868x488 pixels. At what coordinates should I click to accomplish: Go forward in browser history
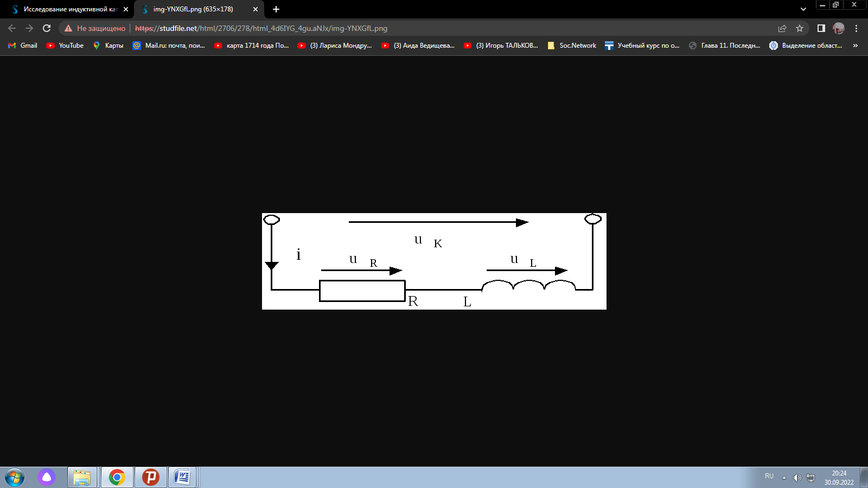click(29, 28)
